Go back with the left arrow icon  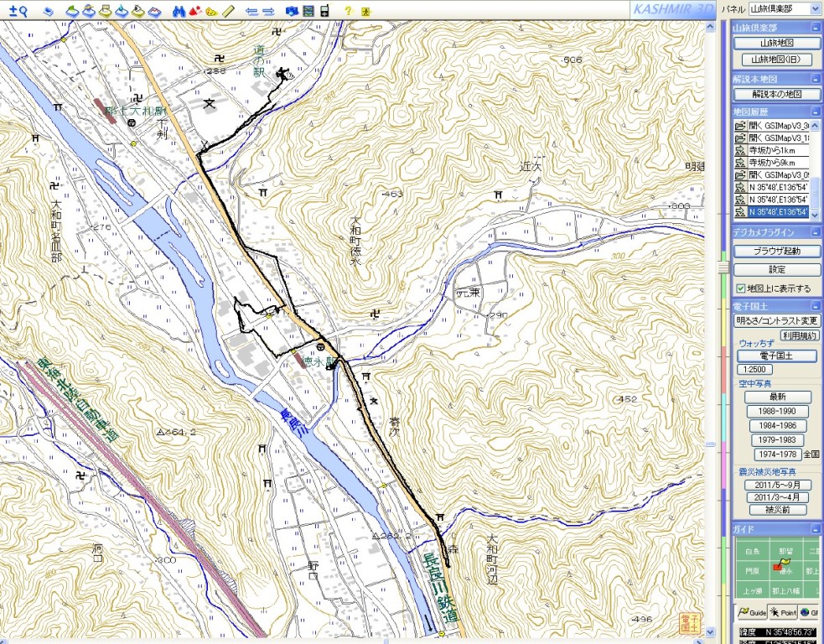[x=251, y=11]
